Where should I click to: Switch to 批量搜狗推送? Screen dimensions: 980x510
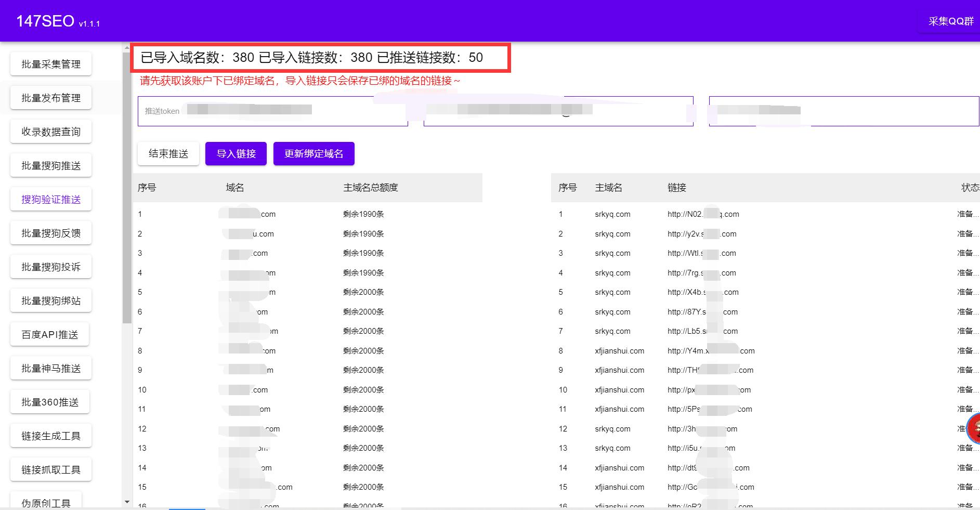click(50, 165)
